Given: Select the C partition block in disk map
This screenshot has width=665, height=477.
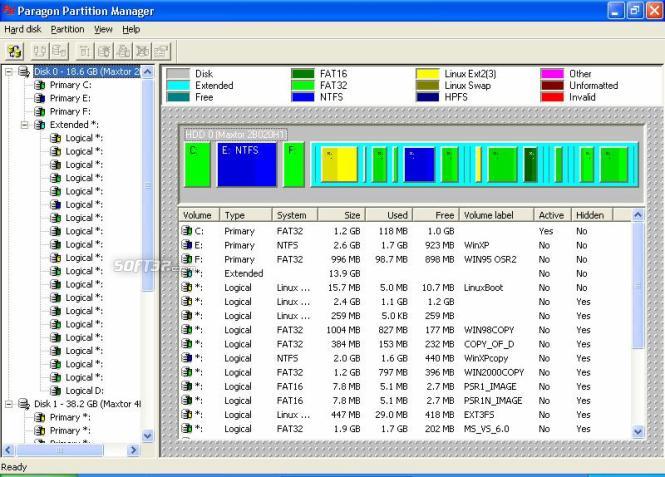Looking at the screenshot, I should tap(198, 165).
